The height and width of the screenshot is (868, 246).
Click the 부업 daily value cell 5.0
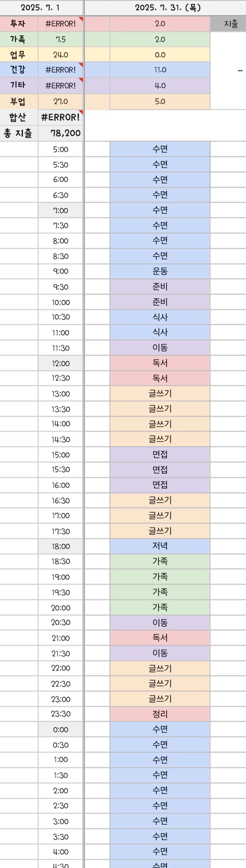point(160,102)
